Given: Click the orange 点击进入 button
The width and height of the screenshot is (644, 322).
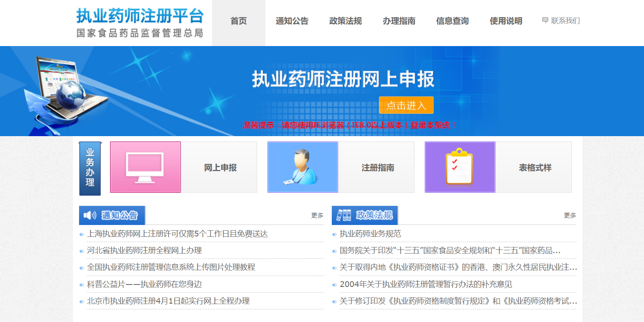Looking at the screenshot, I should 406,105.
